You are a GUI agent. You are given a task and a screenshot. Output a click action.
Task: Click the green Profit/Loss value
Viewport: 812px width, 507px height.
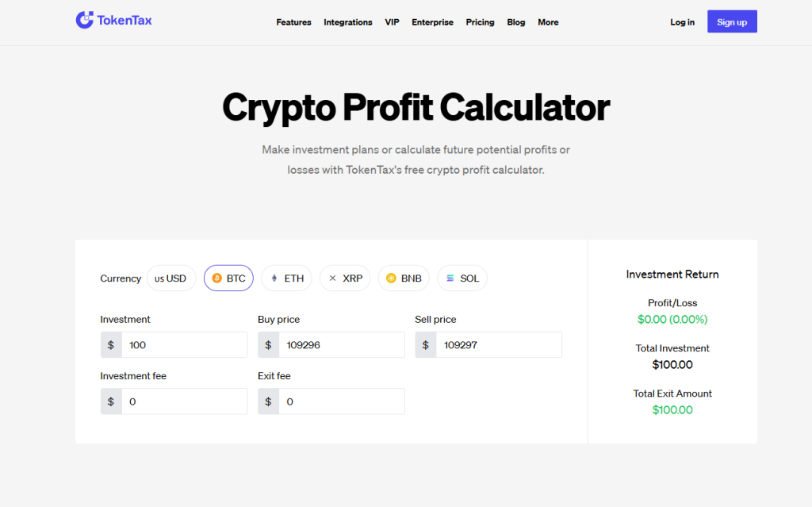[x=672, y=320]
